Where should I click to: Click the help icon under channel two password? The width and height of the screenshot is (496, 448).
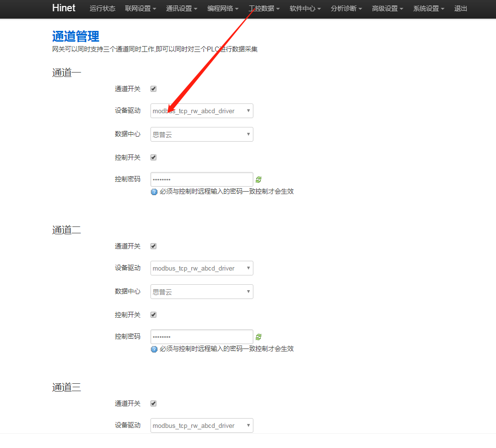[x=154, y=349]
